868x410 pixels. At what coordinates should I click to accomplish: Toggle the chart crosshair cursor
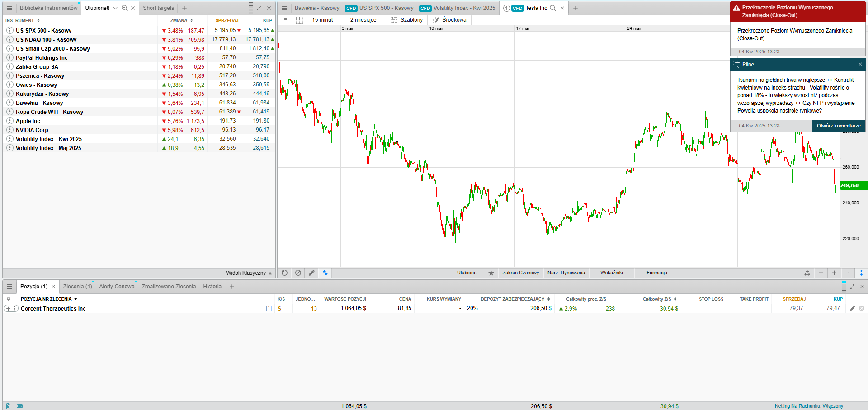click(848, 273)
